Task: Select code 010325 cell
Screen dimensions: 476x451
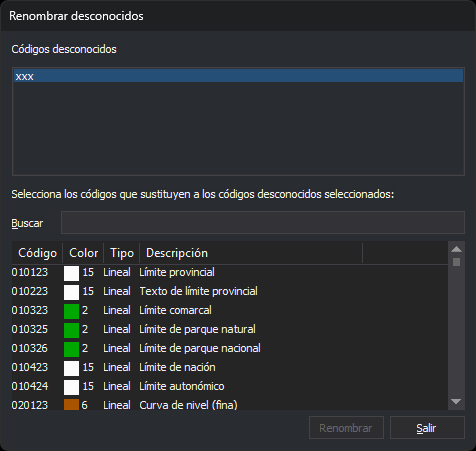Action: [x=30, y=329]
